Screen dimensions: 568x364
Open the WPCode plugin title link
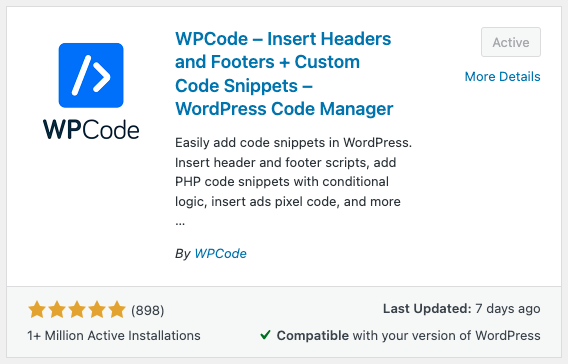[284, 74]
